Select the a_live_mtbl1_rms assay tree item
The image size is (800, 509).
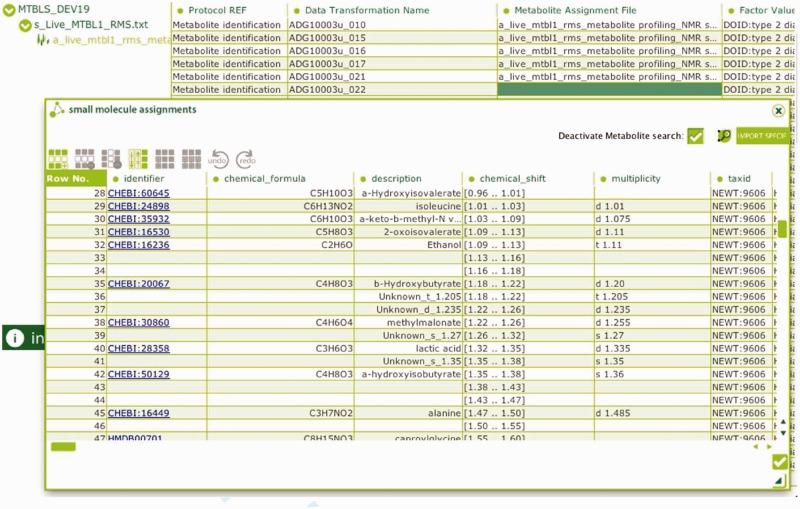[x=110, y=40]
